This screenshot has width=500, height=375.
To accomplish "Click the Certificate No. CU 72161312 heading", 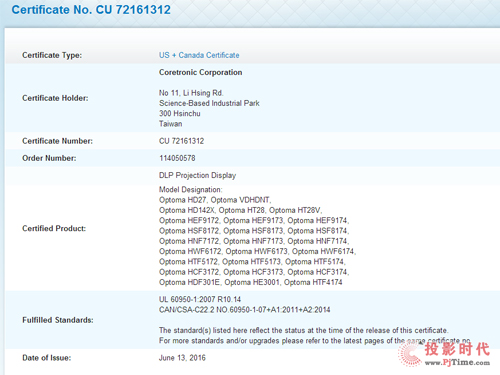I will tap(91, 9).
